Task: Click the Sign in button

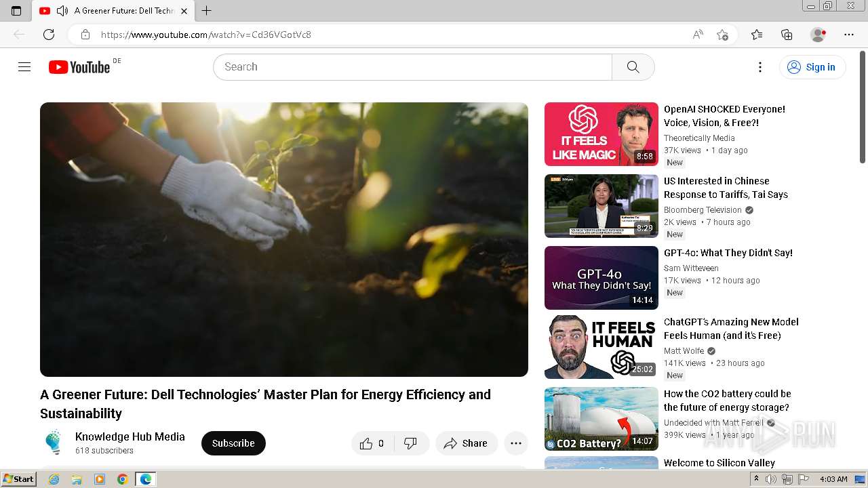Action: click(x=812, y=67)
